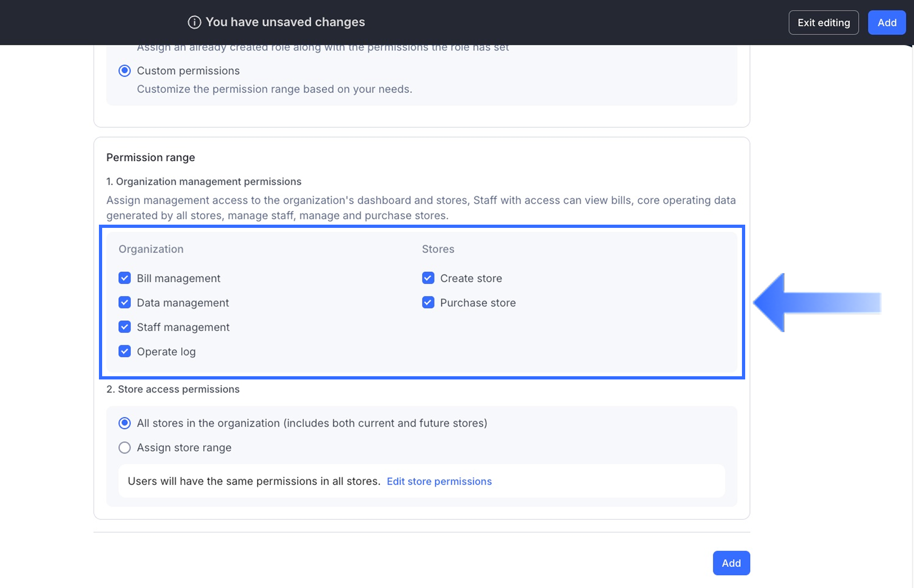Toggle Purchase store checkbox
The height and width of the screenshot is (588, 914).
pyautogui.click(x=428, y=303)
